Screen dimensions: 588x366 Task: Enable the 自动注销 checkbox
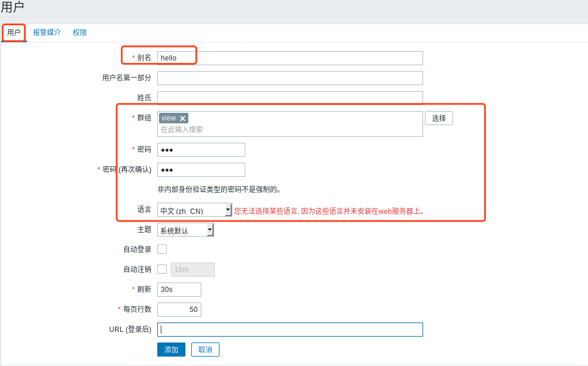(161, 268)
